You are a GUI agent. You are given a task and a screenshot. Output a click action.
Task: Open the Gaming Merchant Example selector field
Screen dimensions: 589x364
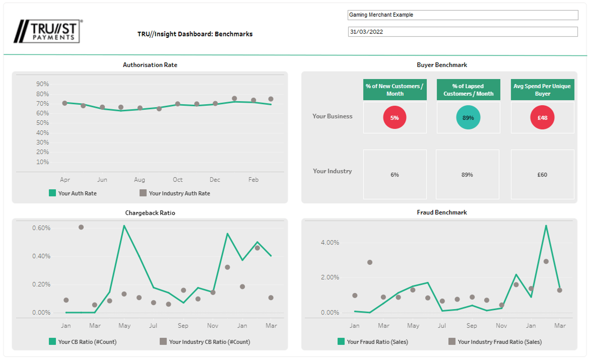(x=462, y=15)
